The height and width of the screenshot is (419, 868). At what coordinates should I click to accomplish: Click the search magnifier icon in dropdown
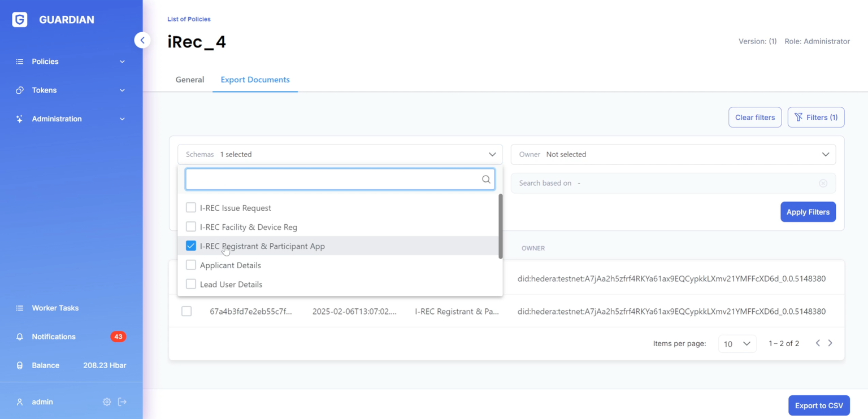pyautogui.click(x=486, y=180)
